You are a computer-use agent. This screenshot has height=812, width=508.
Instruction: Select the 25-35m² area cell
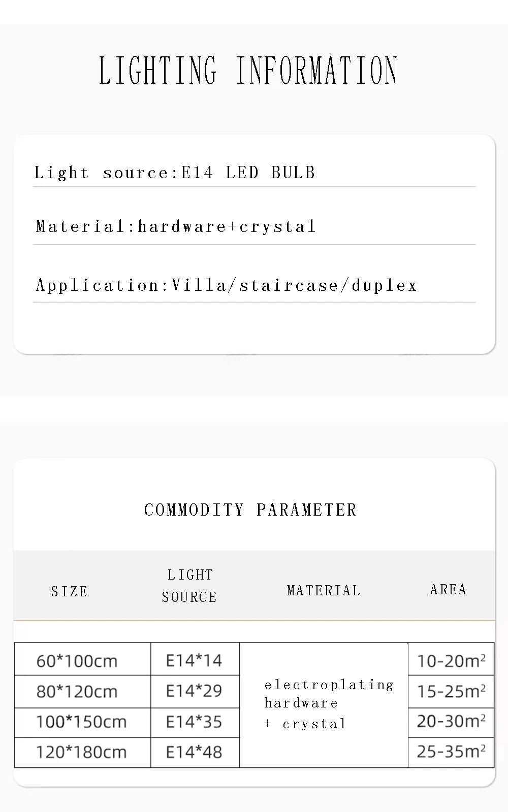tap(451, 752)
